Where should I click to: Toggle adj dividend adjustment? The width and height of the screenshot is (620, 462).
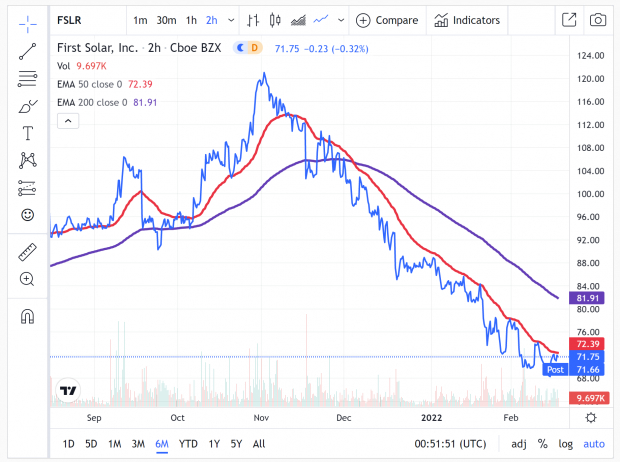[519, 444]
